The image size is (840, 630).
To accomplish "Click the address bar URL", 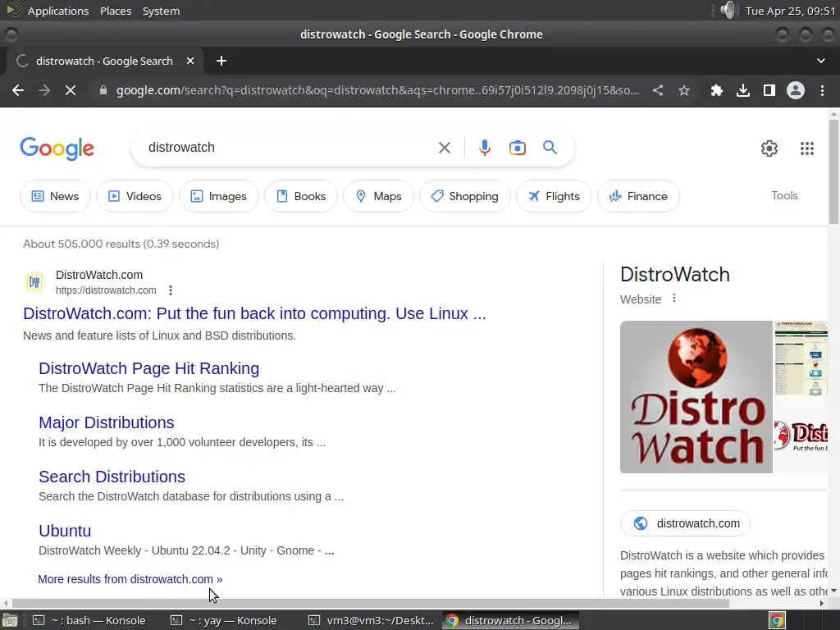I will pos(377,90).
